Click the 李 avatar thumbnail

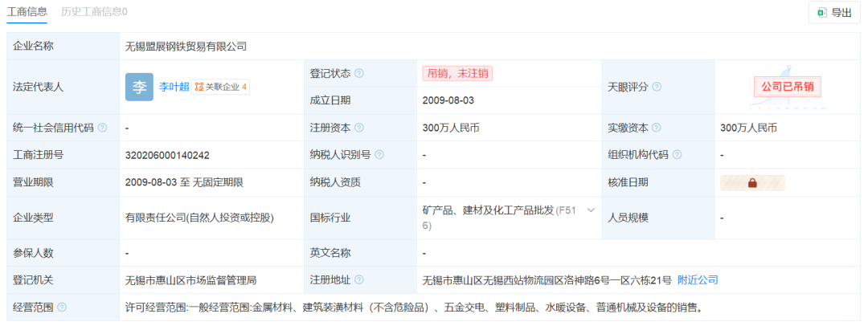coord(140,87)
